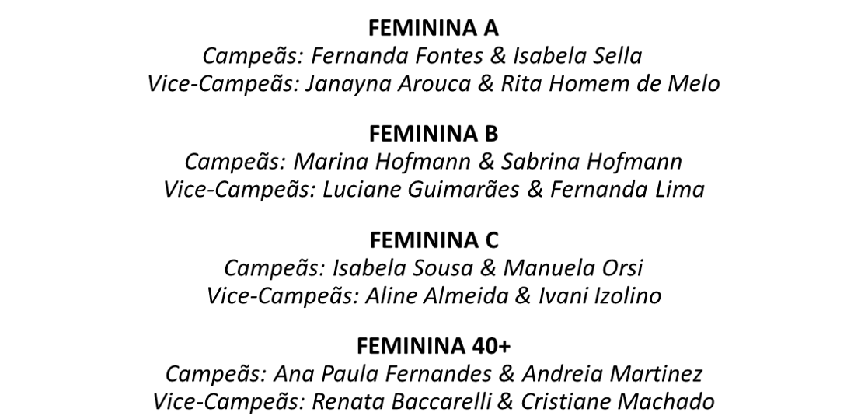Image resolution: width=868 pixels, height=416 pixels.
Task: Select the name Andreia Martinez
Action: (x=612, y=374)
